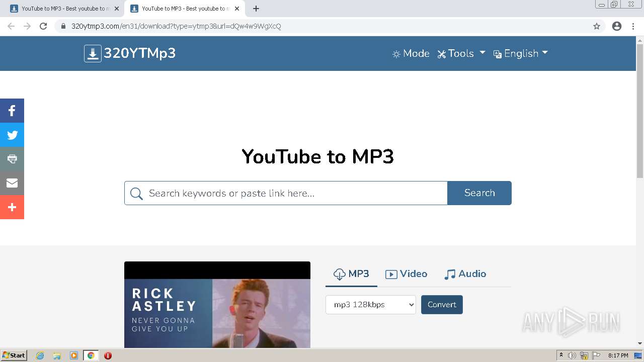Click the Chrome taskbar icon
This screenshot has width=644, height=362.
click(x=91, y=355)
